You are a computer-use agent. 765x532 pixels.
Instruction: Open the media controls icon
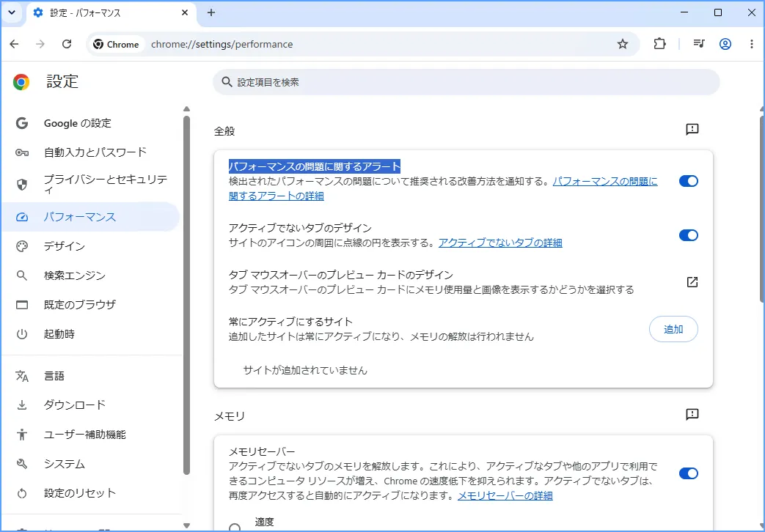coord(699,44)
